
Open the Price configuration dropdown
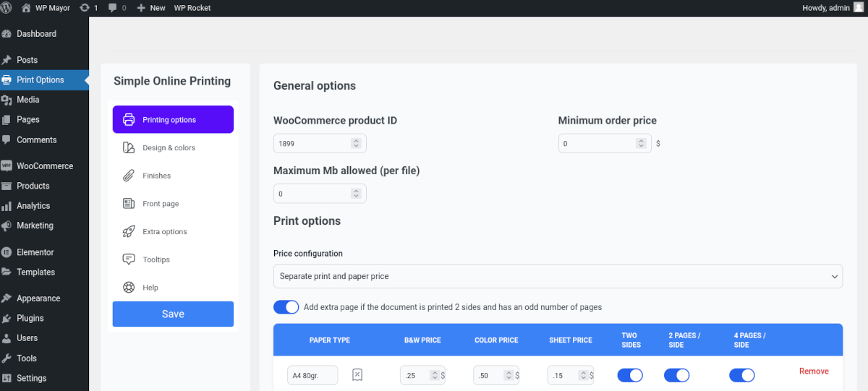pyautogui.click(x=558, y=276)
